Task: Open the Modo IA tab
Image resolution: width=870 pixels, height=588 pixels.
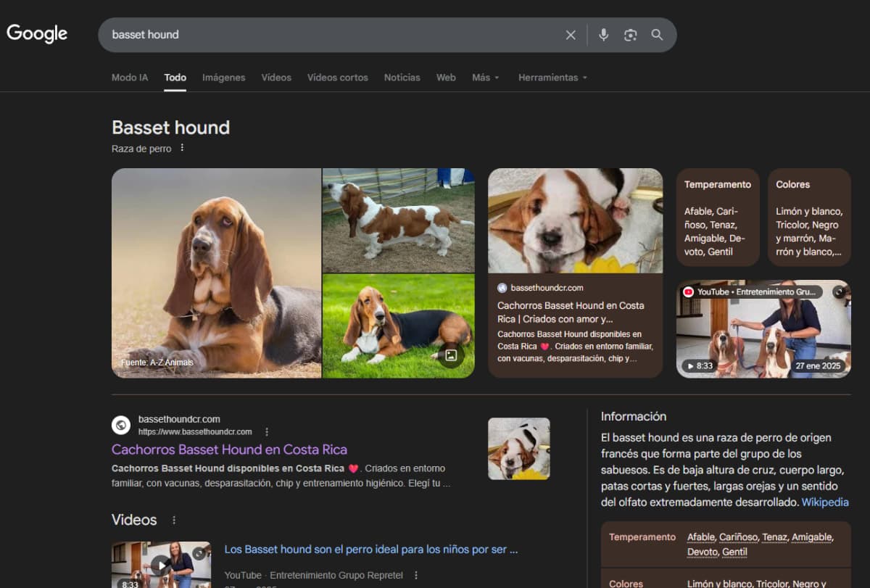Action: [x=130, y=77]
